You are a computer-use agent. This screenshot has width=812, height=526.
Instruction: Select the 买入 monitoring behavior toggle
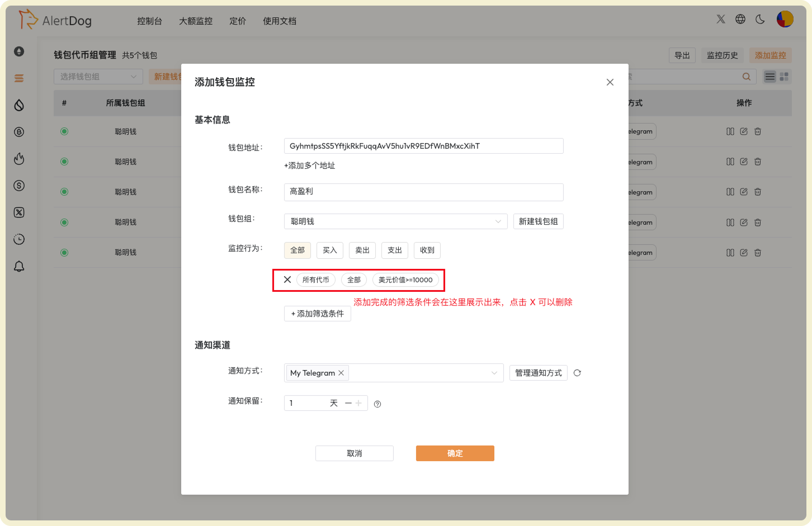(x=329, y=250)
